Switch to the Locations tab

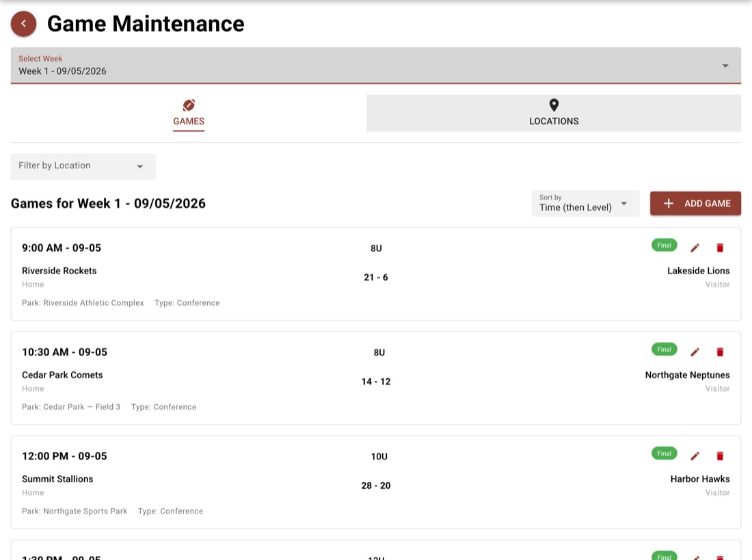point(554,114)
